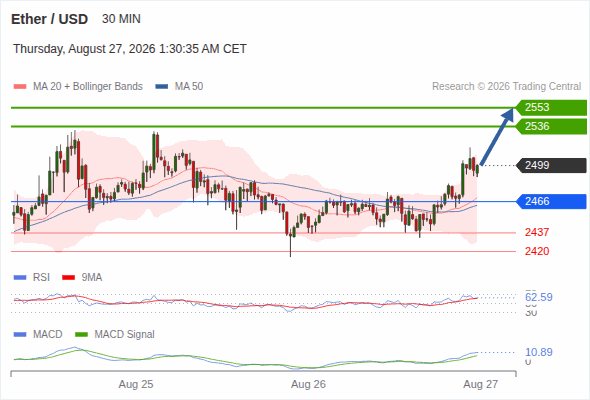
Task: Click the blue upward target arrow
Action: click(497, 137)
